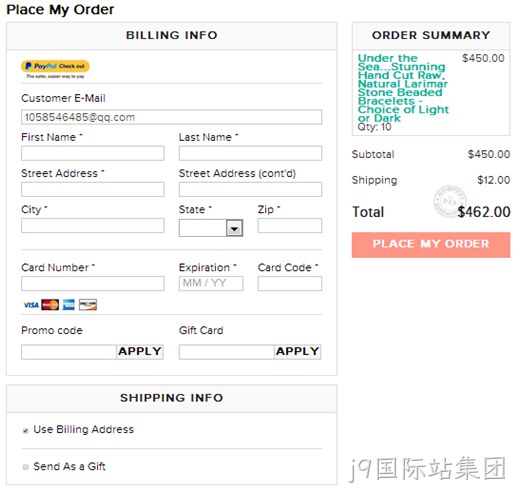Apply the gift card
This screenshot has height=491, width=520.
point(297,352)
